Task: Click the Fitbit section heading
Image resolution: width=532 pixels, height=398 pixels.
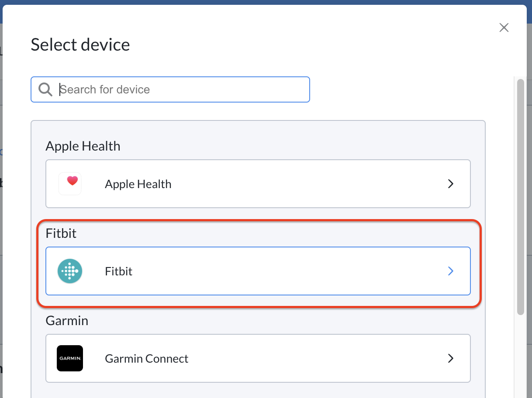Action: [61, 233]
